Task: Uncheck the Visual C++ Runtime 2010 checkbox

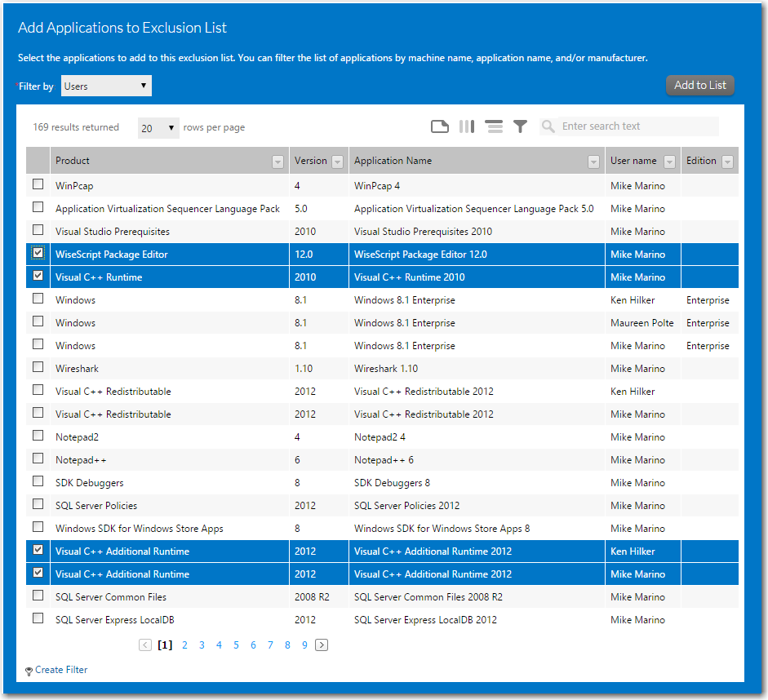Action: click(38, 276)
